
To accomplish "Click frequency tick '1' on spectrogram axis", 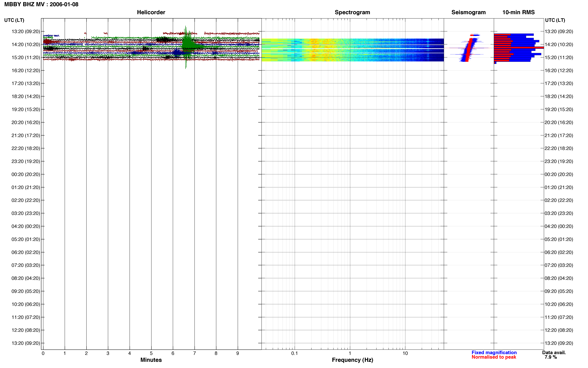I will coord(350,353).
